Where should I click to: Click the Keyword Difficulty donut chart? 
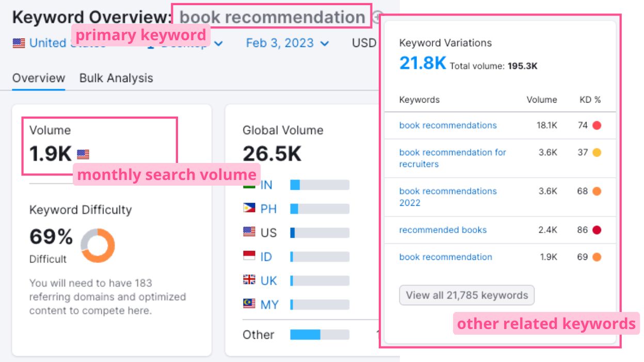[98, 245]
